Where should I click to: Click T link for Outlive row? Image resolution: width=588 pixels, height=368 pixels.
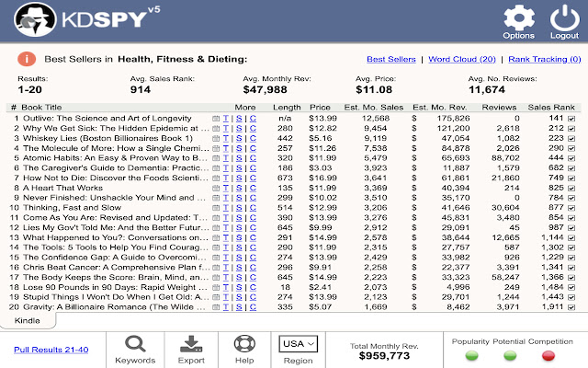click(x=226, y=119)
